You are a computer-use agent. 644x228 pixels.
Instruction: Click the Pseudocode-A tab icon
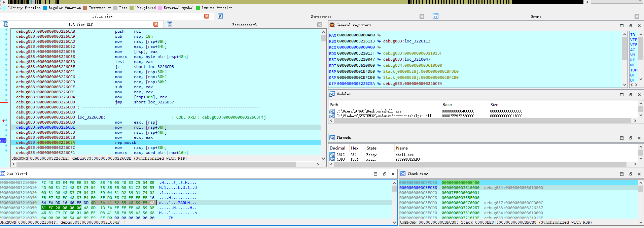170,24
